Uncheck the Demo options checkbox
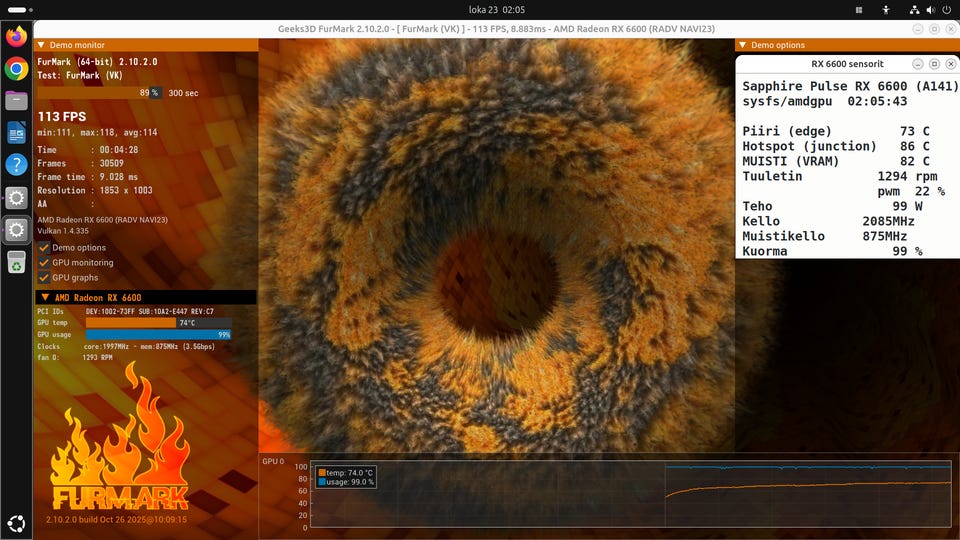 43,247
